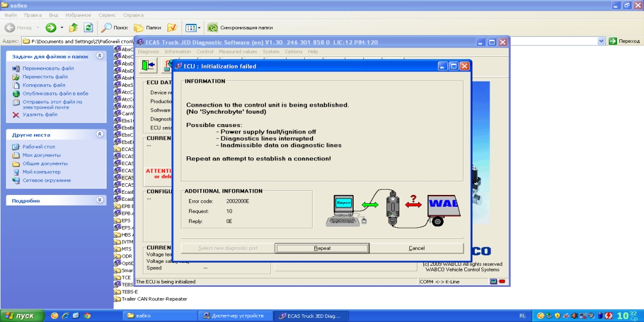Open the Файл menu in Explorer
644x322 pixels.
point(11,15)
